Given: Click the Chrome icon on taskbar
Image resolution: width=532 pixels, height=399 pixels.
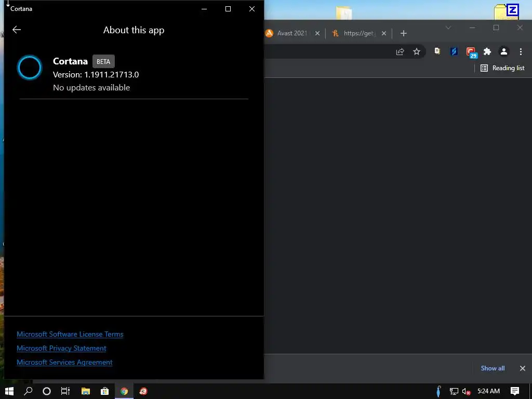Looking at the screenshot, I should point(124,391).
